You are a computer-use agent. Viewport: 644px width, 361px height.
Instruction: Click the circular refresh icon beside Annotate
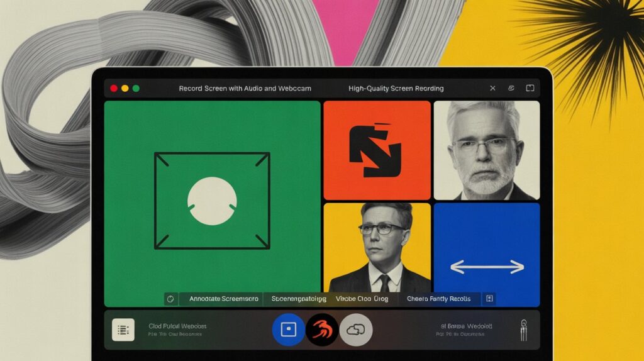pyautogui.click(x=169, y=299)
